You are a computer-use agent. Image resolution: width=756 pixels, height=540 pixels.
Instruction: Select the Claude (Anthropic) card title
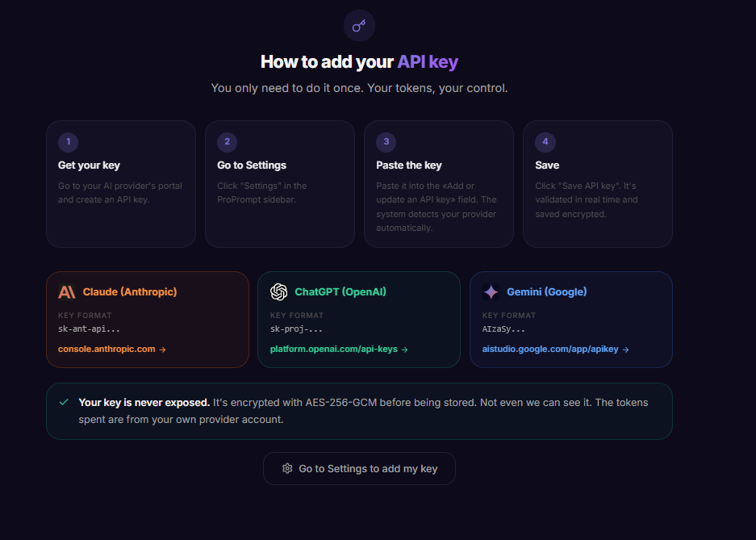tap(130, 291)
